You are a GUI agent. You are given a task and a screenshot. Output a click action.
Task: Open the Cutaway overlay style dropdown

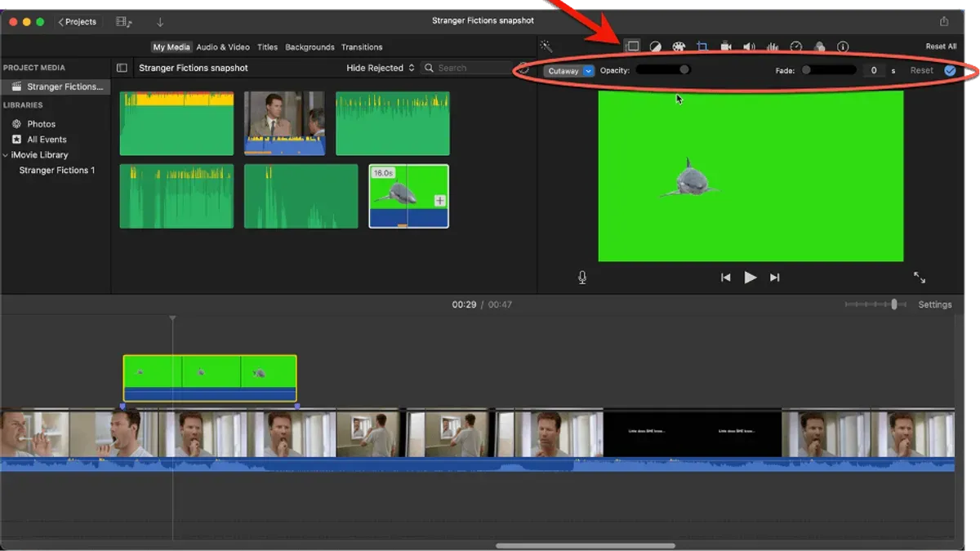click(568, 71)
